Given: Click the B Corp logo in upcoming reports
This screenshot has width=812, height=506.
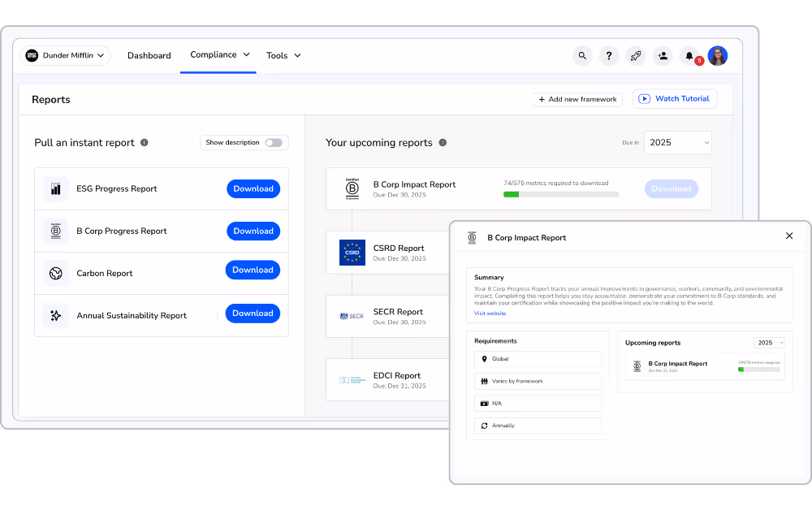Looking at the screenshot, I should point(352,188).
